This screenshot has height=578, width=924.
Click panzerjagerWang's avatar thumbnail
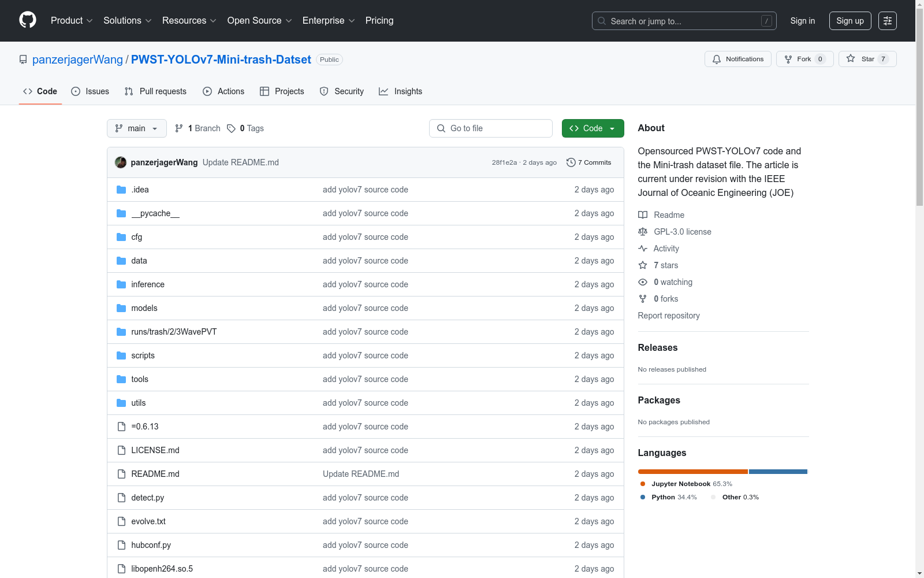click(121, 162)
